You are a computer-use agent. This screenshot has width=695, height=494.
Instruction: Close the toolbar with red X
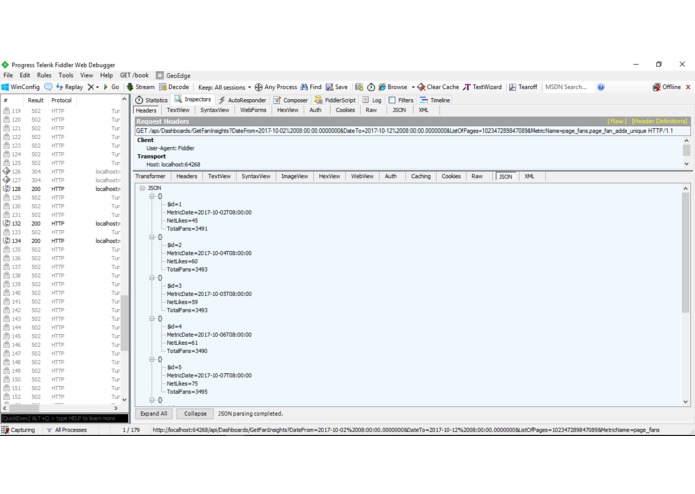coord(688,87)
